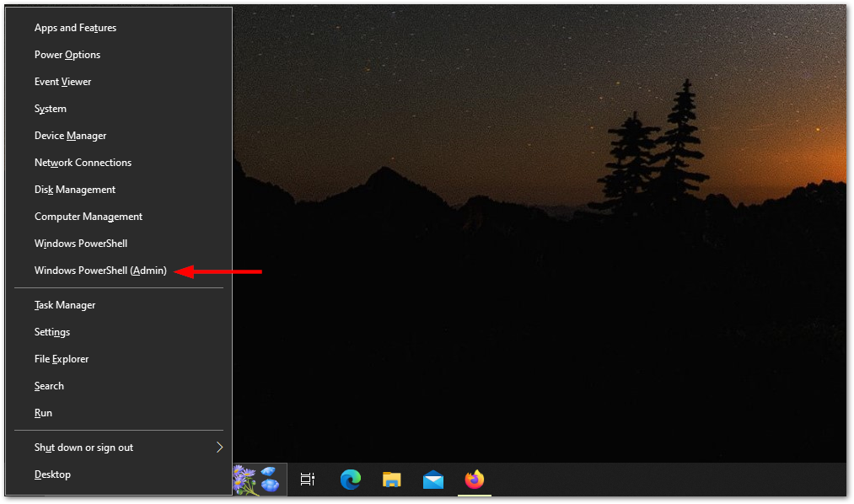
Task: Open Microsoft Edge from the taskbar
Action: [x=350, y=480]
